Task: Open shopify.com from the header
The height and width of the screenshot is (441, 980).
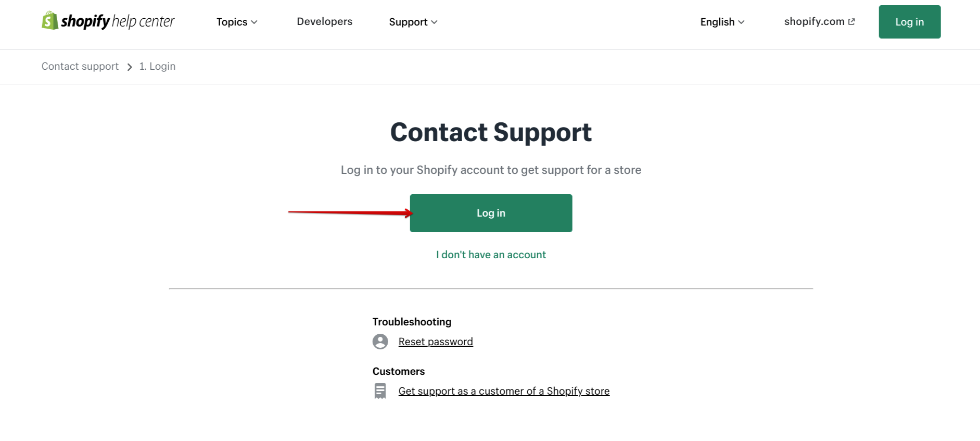Action: [x=814, y=21]
